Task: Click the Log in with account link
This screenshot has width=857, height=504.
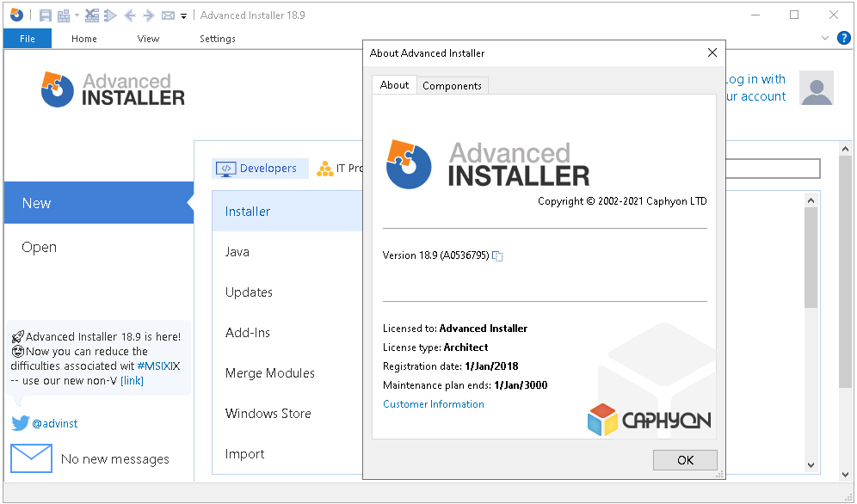Action: tap(755, 88)
